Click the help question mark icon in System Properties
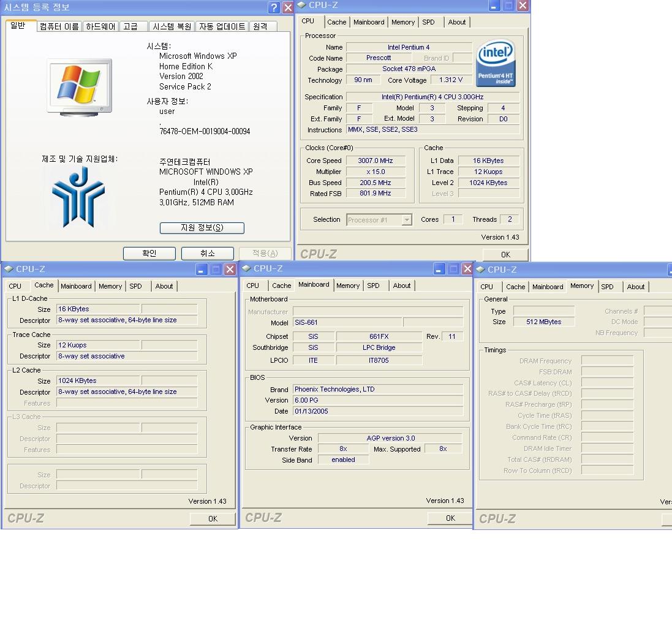 pyautogui.click(x=274, y=7)
